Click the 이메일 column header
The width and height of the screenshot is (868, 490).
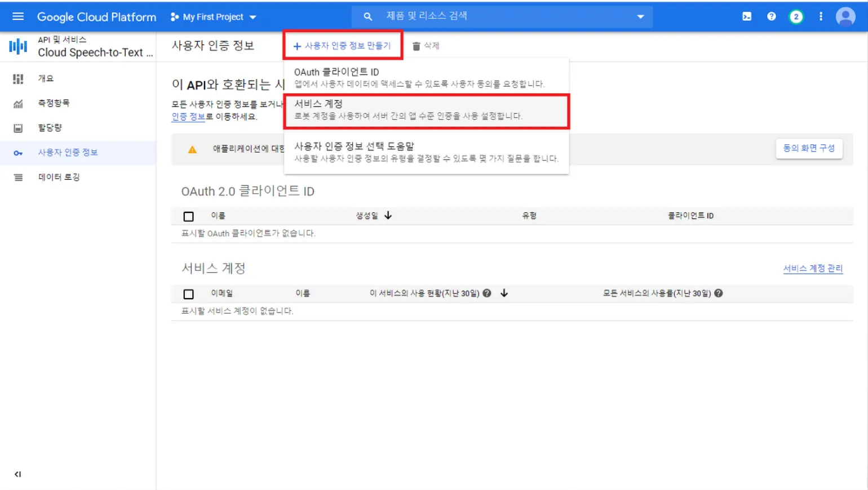point(222,293)
